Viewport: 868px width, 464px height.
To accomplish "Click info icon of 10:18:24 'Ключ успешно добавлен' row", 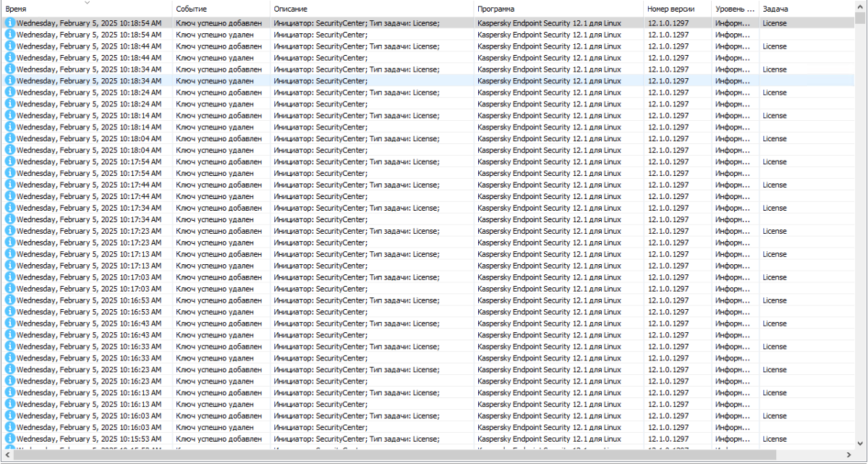I will click(10, 93).
